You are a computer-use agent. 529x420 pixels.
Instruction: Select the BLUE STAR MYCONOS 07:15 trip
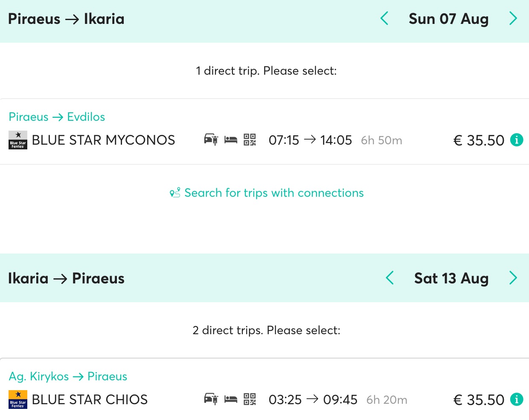264,131
